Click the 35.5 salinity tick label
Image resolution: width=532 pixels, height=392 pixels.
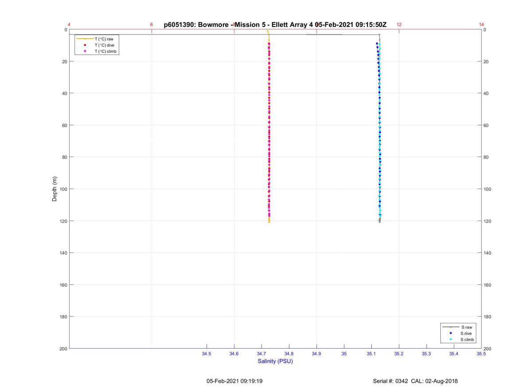[481, 353]
